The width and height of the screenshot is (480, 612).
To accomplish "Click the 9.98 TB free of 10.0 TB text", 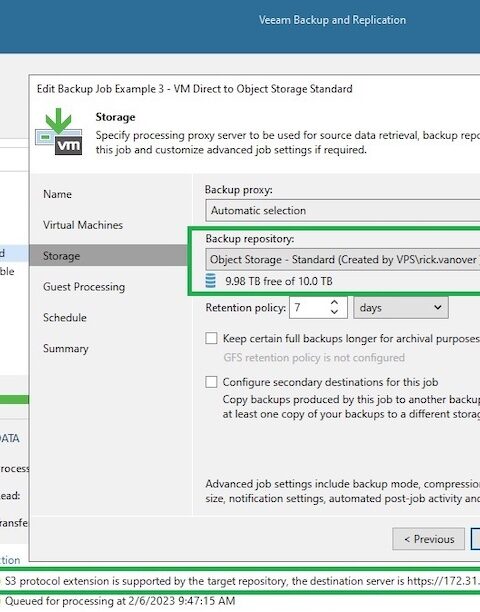I will pyautogui.click(x=279, y=281).
